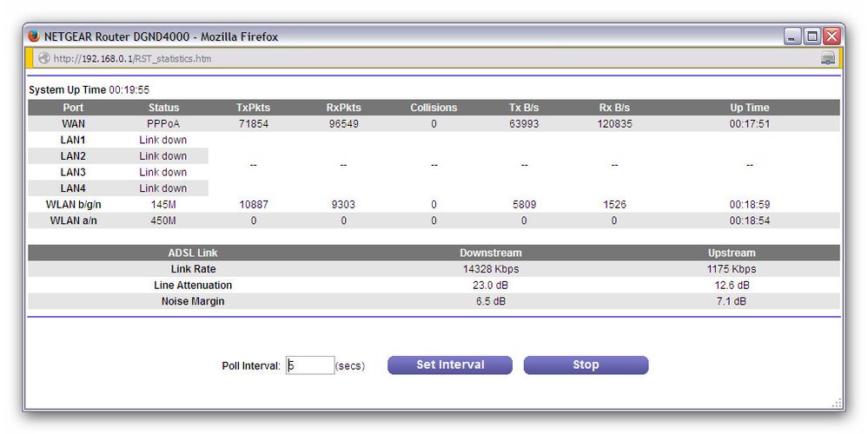Click the TxPkts column header
The image size is (868, 434).
[x=253, y=108]
